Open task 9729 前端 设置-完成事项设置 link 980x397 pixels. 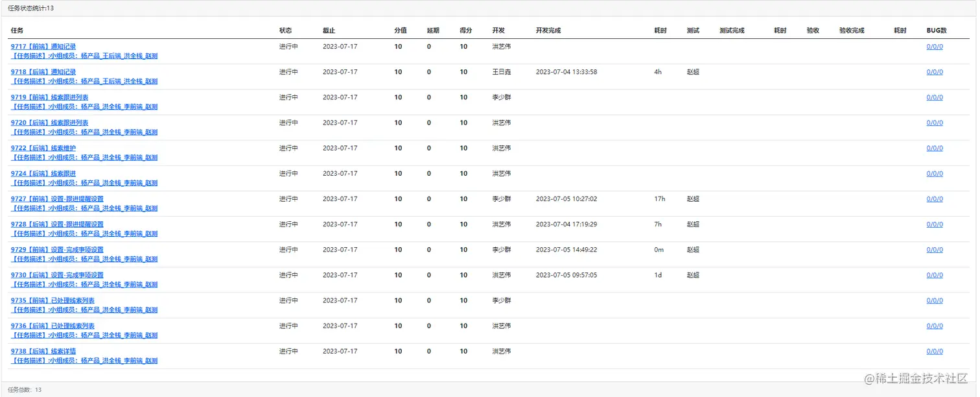pos(57,249)
